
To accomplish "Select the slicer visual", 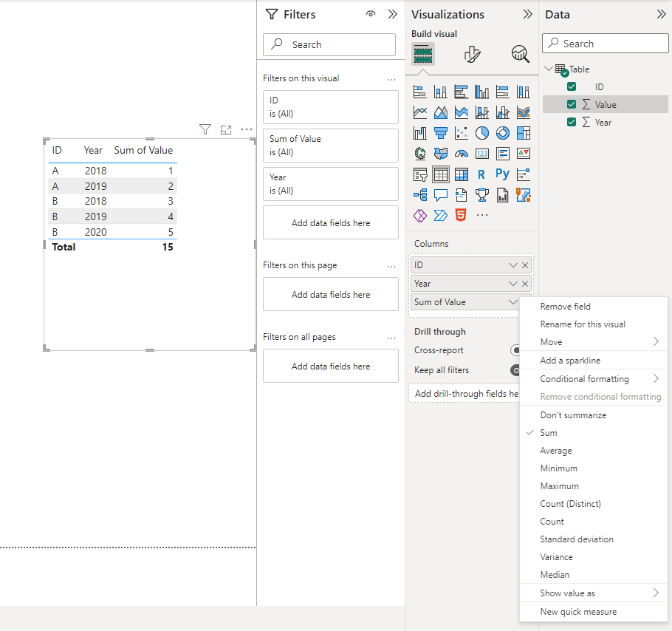I will coord(419,174).
